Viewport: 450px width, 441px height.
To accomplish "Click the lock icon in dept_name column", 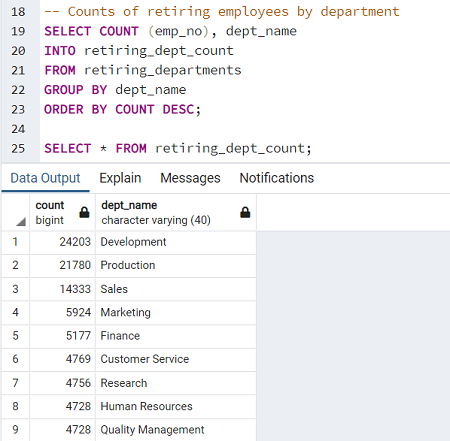I will click(245, 212).
